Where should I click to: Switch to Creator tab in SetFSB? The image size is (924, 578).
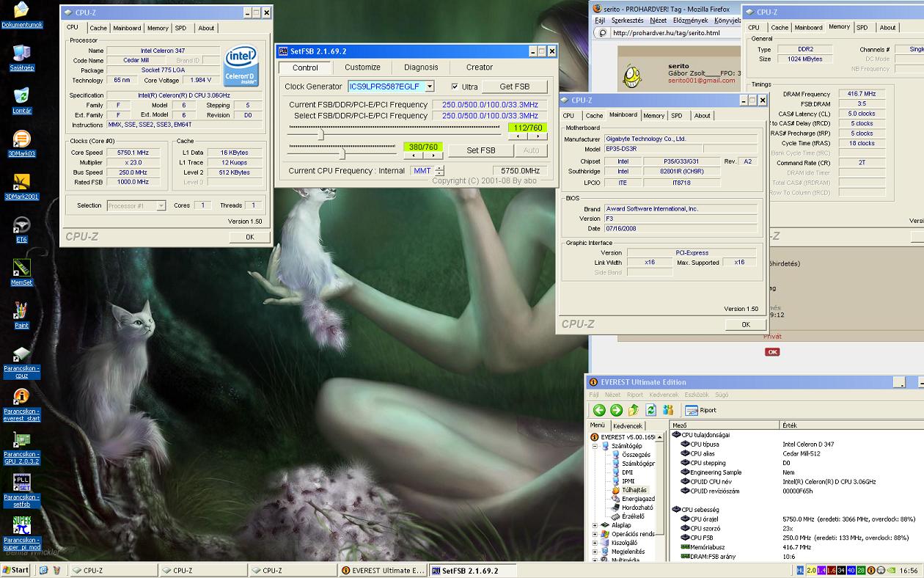pos(480,67)
